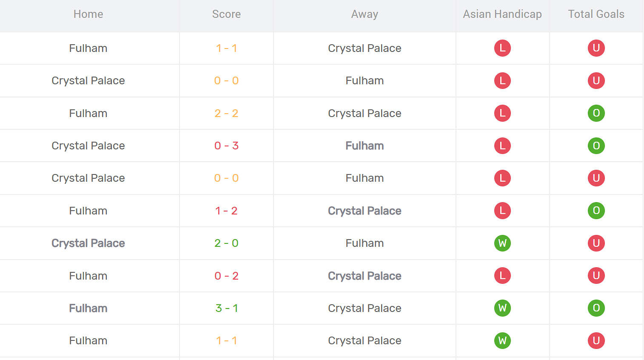Viewport: 644px width, 360px height.
Task: Click the Home column header
Action: click(x=88, y=14)
